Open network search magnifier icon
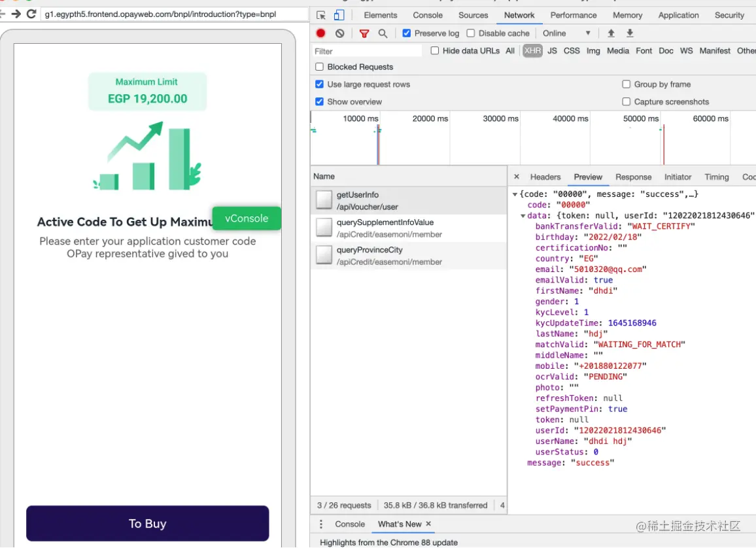756x548 pixels. [383, 33]
